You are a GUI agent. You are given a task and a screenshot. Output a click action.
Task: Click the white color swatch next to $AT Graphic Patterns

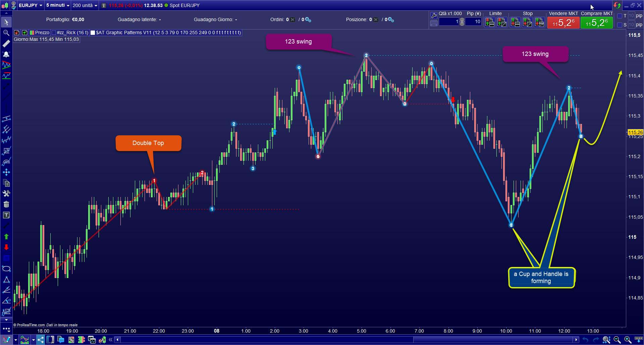[93, 32]
